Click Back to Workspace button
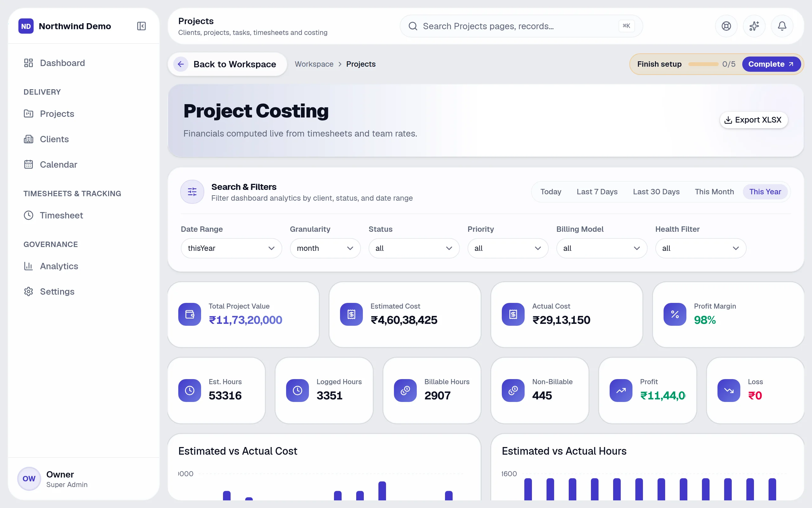Screen dimensions: 812x508 (x=227, y=64)
